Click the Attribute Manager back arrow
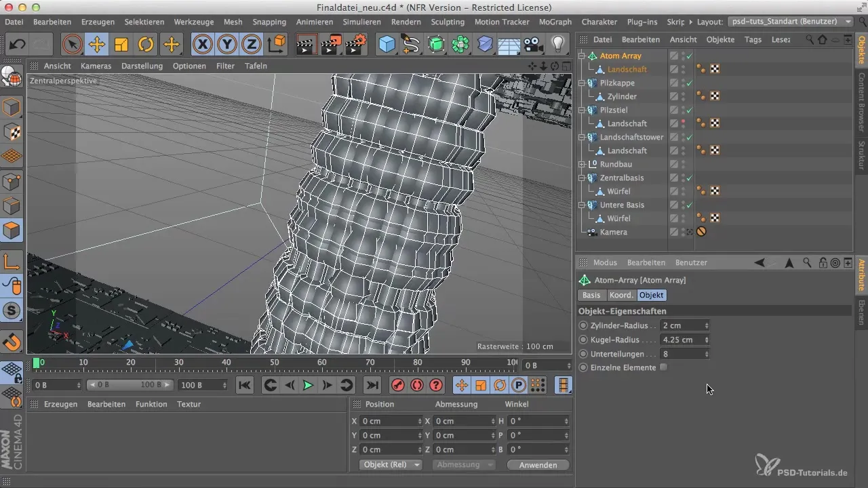 coord(759,262)
